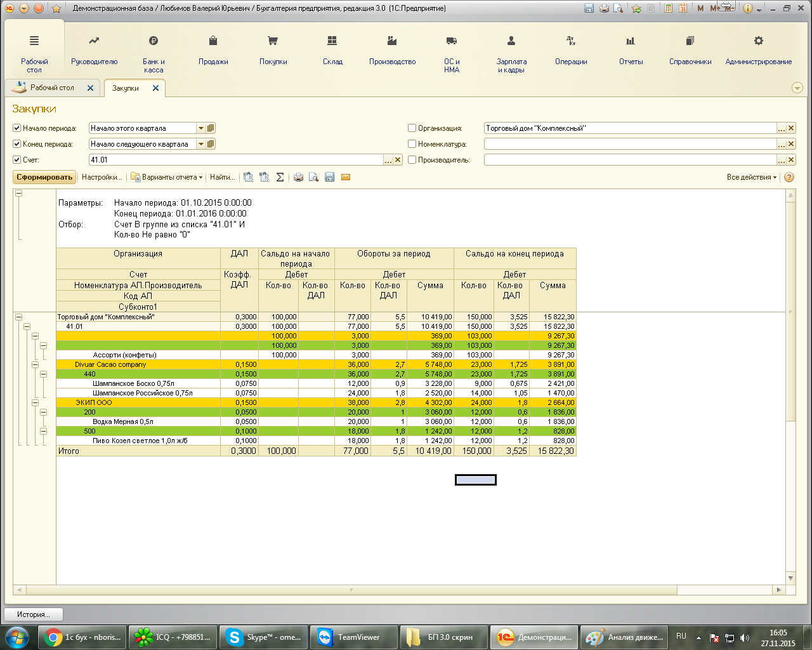Click into the Счет input field
Viewport: 812px width, 650px height.
point(235,160)
